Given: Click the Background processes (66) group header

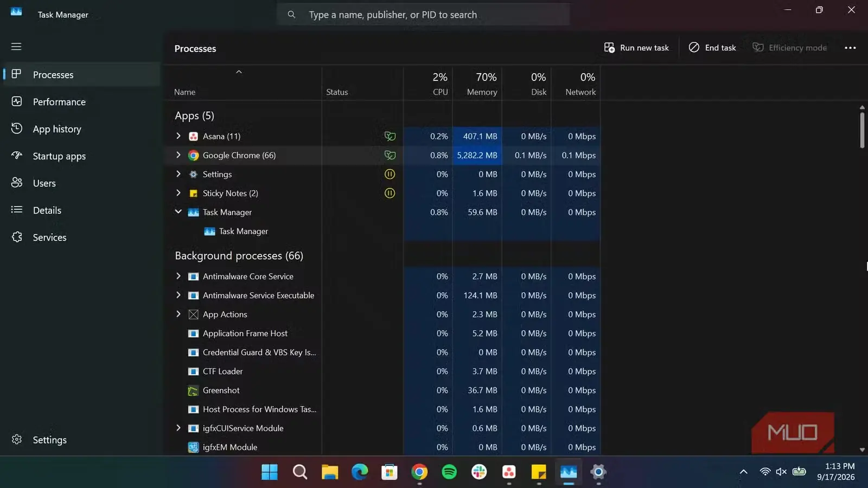Looking at the screenshot, I should click(x=239, y=256).
